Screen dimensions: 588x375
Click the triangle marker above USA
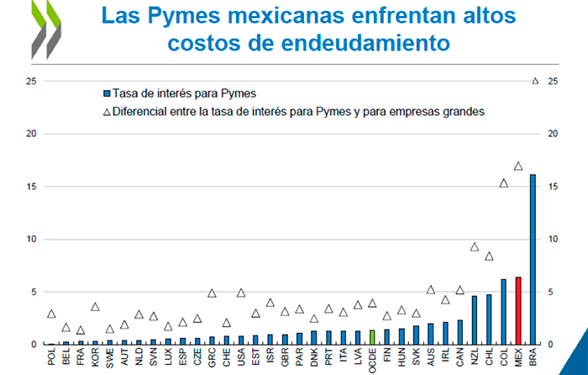coord(241,293)
